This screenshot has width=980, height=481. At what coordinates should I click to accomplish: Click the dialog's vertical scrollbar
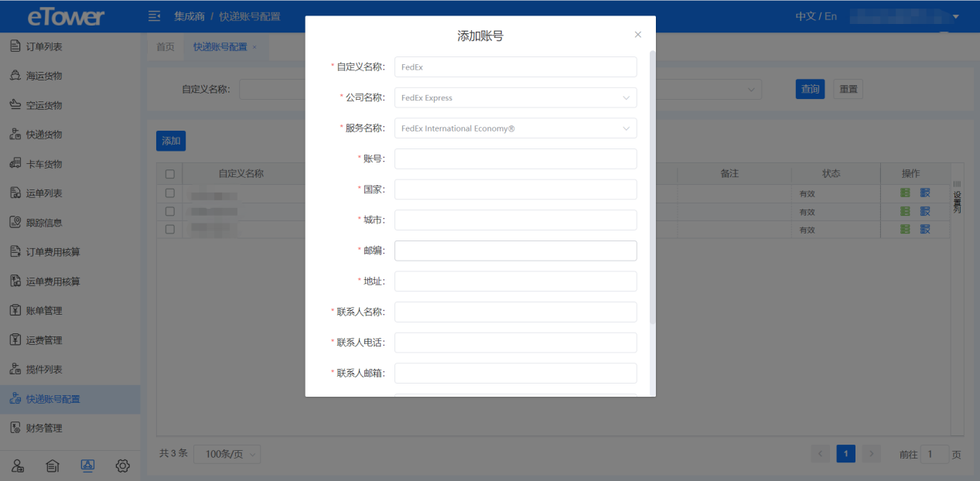(x=653, y=187)
